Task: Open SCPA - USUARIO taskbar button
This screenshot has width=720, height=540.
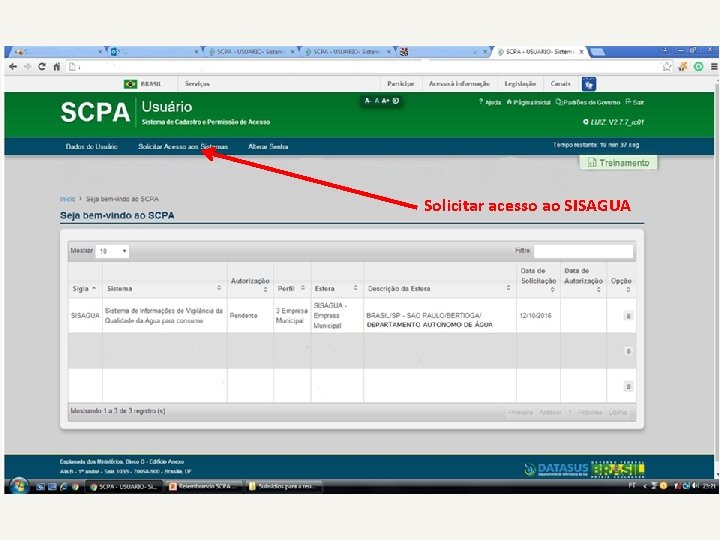Action: (x=124, y=487)
